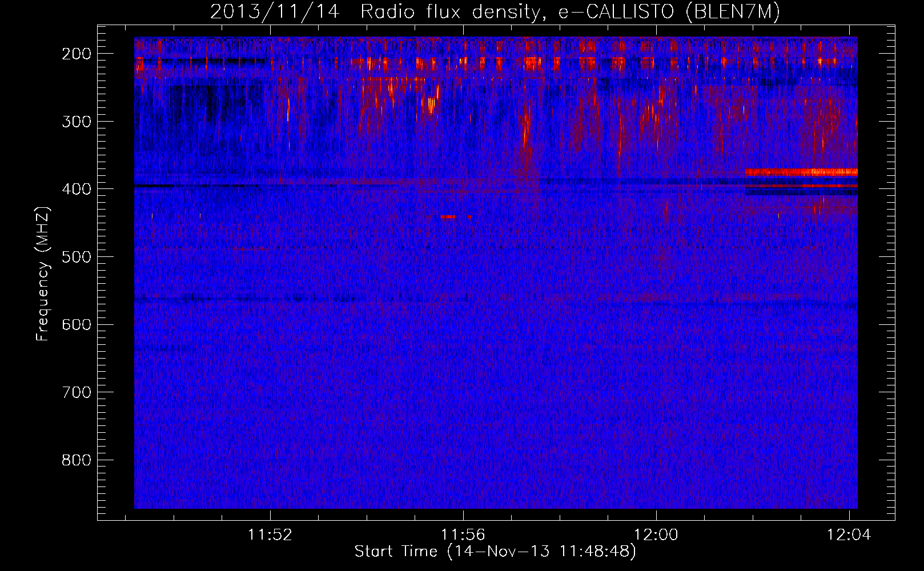Viewport: 924px width, 571px height.
Task: Click the 700 frequency tick label
Action: [77, 392]
